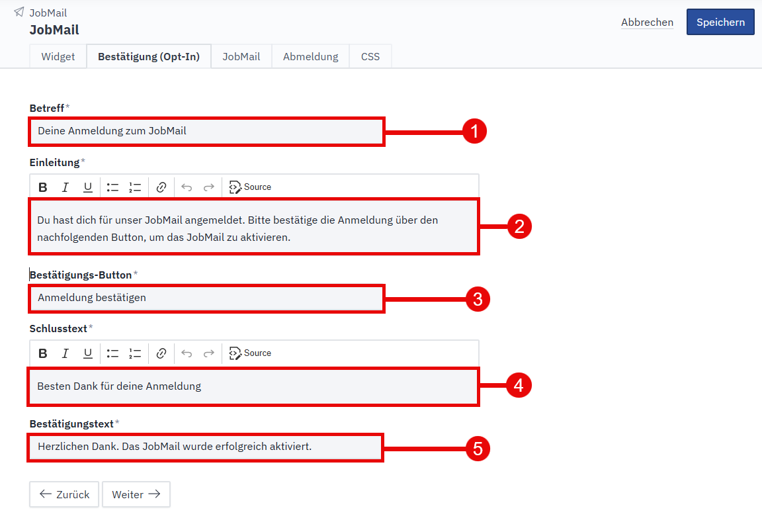Open the JobMail tab
This screenshot has width=762, height=532.
point(241,56)
